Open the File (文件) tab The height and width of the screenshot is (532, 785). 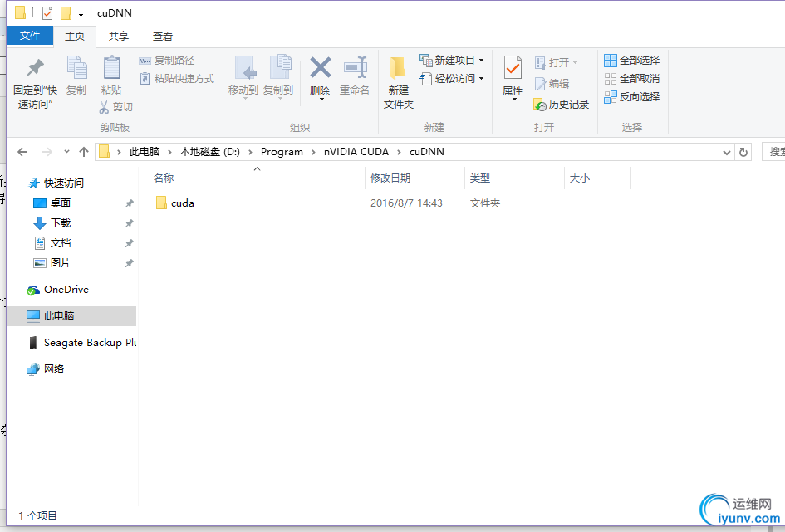(30, 36)
